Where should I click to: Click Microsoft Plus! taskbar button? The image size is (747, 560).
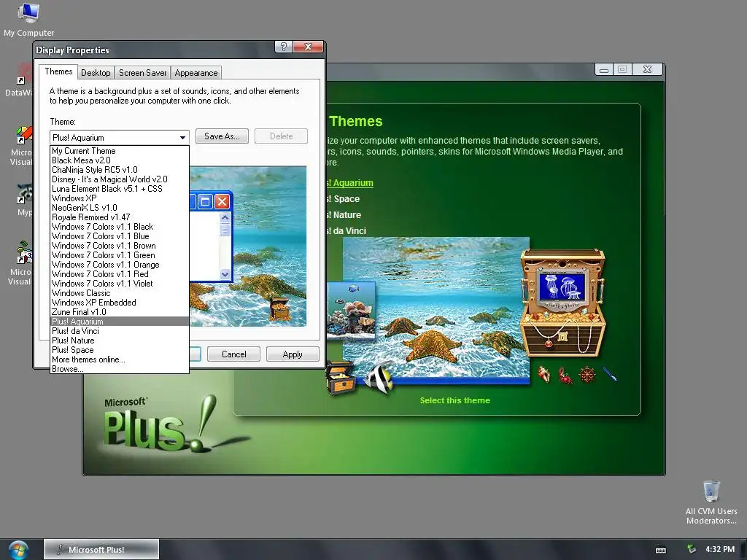101,550
